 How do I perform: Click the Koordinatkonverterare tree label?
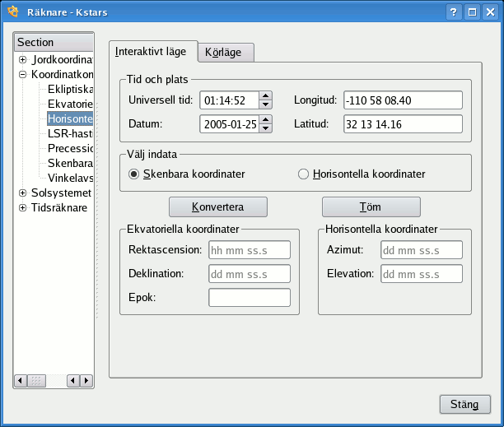[63, 75]
